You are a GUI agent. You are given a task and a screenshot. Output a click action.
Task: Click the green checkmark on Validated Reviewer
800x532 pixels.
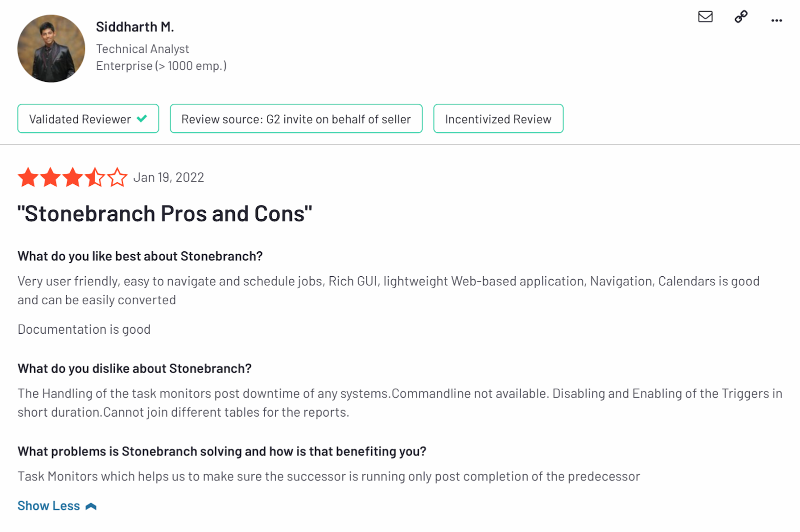142,118
